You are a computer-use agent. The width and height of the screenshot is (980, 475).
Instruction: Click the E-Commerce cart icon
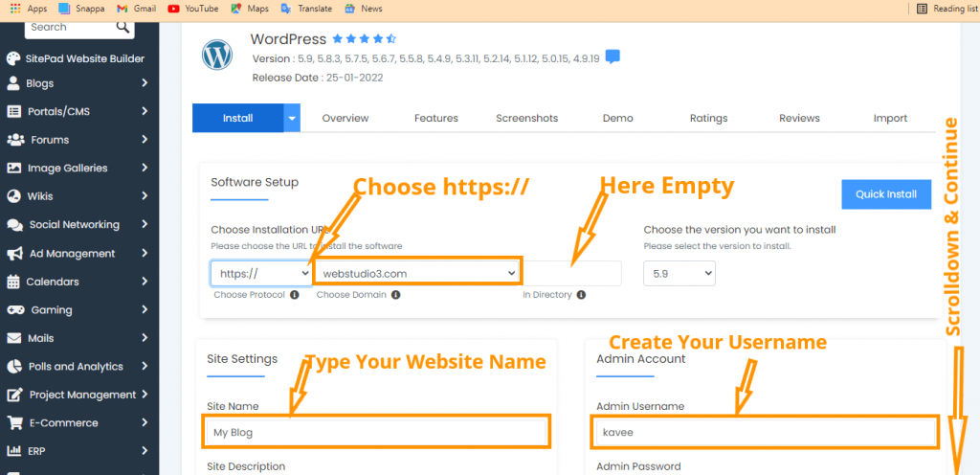[x=14, y=422]
